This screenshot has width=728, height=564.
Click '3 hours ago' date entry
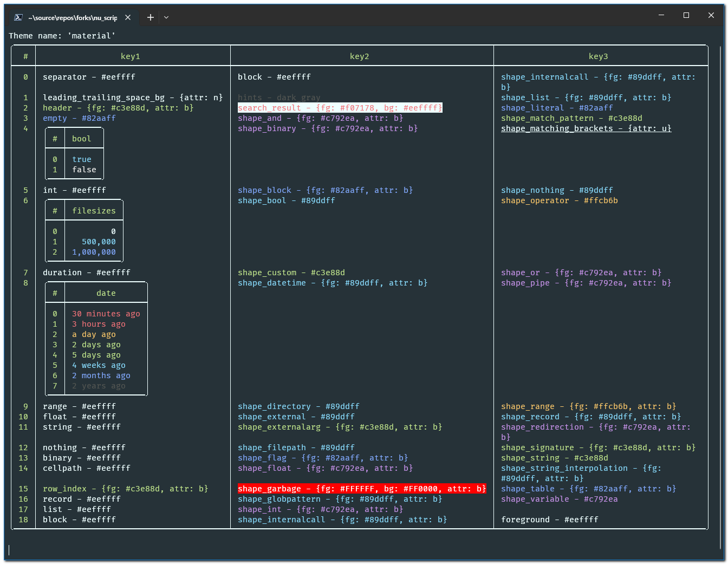(x=99, y=324)
